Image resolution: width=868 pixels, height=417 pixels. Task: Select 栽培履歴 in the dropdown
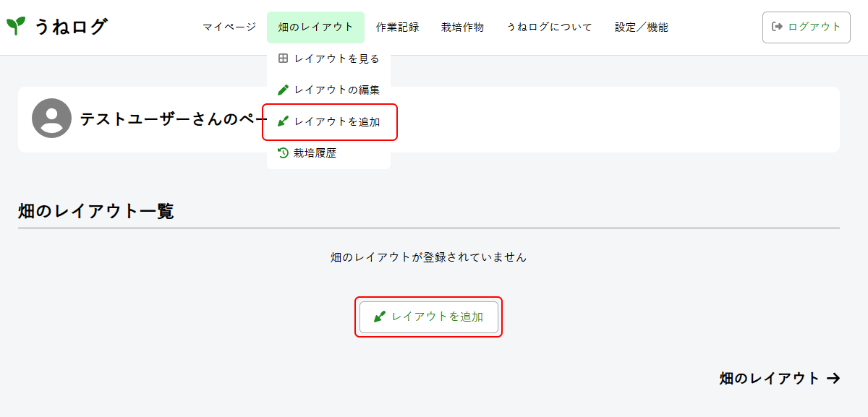[328, 153]
